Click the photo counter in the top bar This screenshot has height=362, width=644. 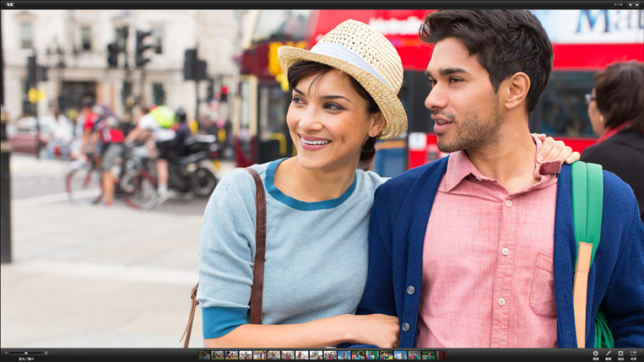618,4
